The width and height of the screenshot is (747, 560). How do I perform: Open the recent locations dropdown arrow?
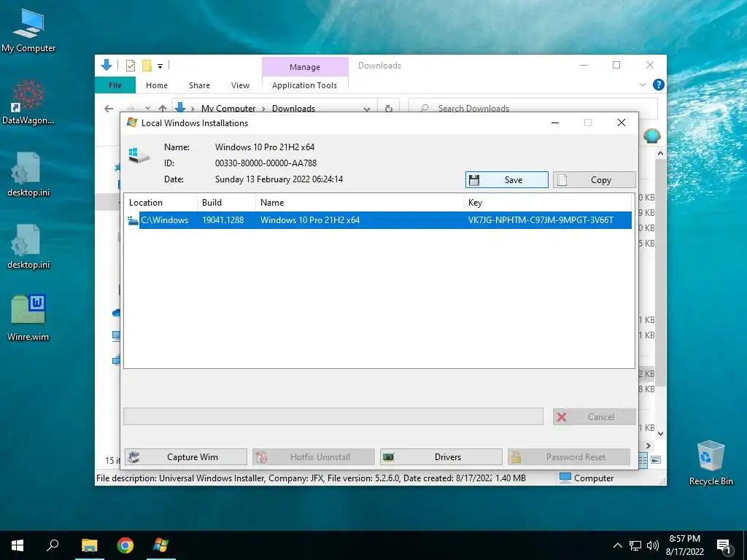click(x=147, y=109)
